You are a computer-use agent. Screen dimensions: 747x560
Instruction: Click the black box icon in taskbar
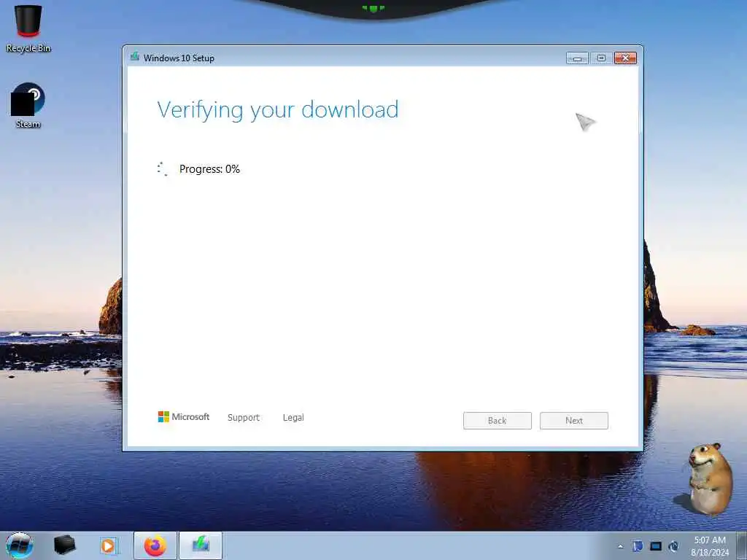pyautogui.click(x=65, y=545)
